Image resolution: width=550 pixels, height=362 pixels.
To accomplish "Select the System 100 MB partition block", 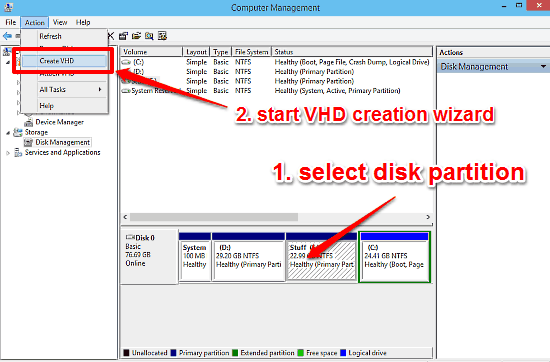I will (195, 256).
